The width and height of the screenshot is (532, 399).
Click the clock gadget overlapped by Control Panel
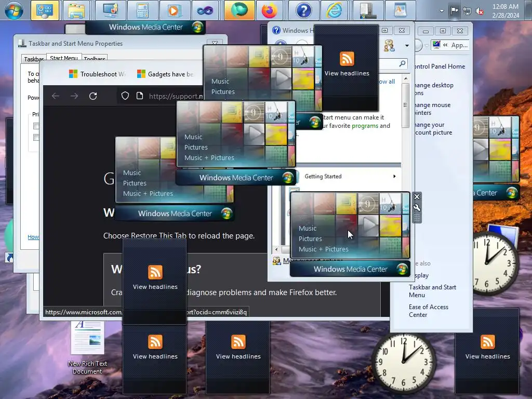496,263
